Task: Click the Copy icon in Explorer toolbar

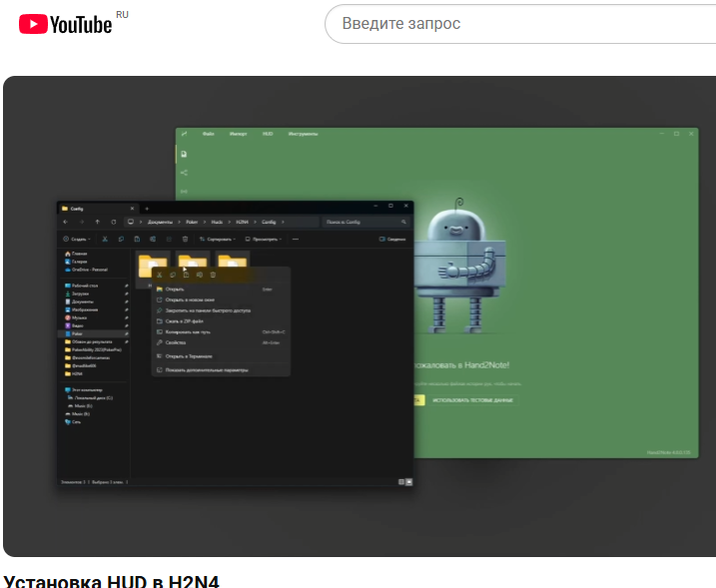Action: 121,239
